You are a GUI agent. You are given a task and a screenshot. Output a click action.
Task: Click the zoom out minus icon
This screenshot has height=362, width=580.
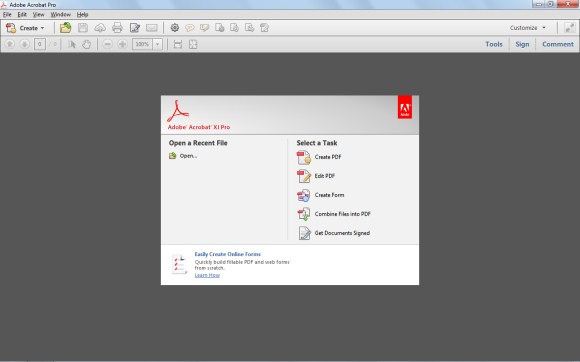(108, 44)
